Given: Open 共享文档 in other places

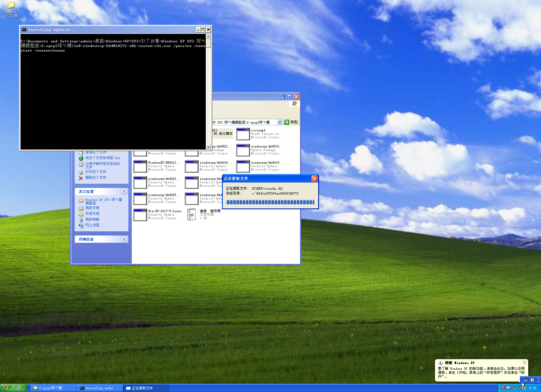Looking at the screenshot, I should click(x=92, y=214).
